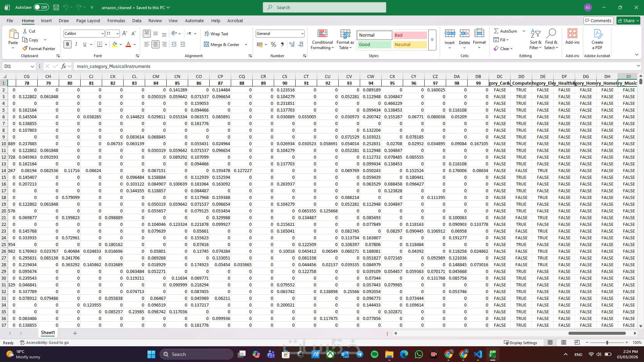Image resolution: width=644 pixels, height=362 pixels.
Task: Open Display Settings in status bar
Action: [x=520, y=343]
